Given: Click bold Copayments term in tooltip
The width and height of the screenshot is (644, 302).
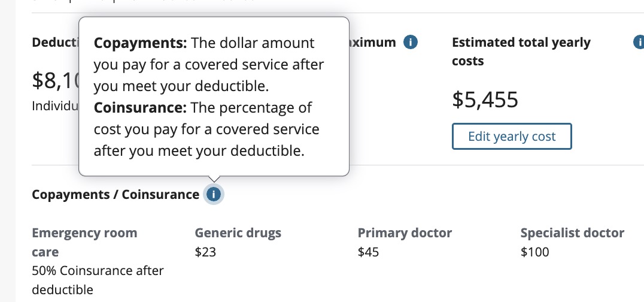Looking at the screenshot, I should point(141,44).
